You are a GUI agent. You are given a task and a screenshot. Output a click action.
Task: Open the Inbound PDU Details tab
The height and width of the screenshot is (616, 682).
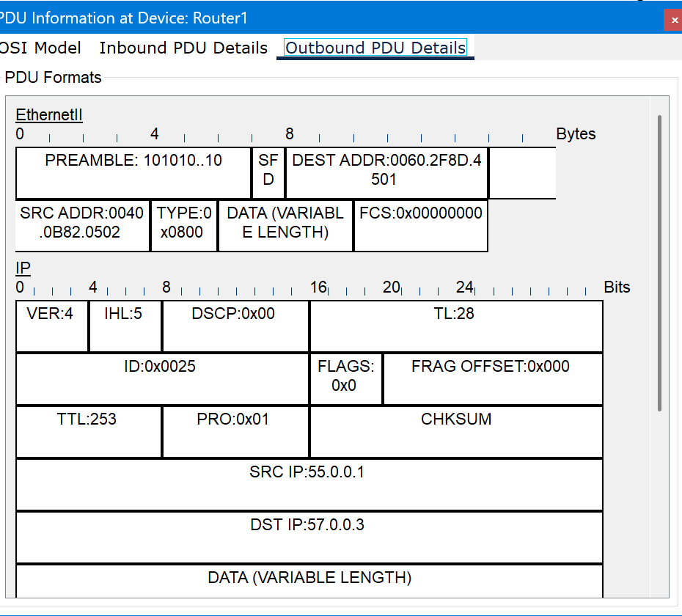(x=183, y=48)
